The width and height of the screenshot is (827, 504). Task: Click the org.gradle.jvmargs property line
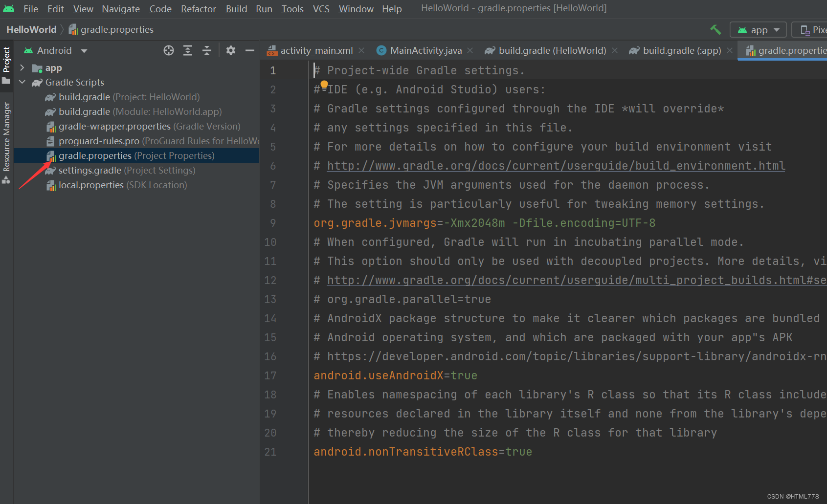[x=484, y=223]
